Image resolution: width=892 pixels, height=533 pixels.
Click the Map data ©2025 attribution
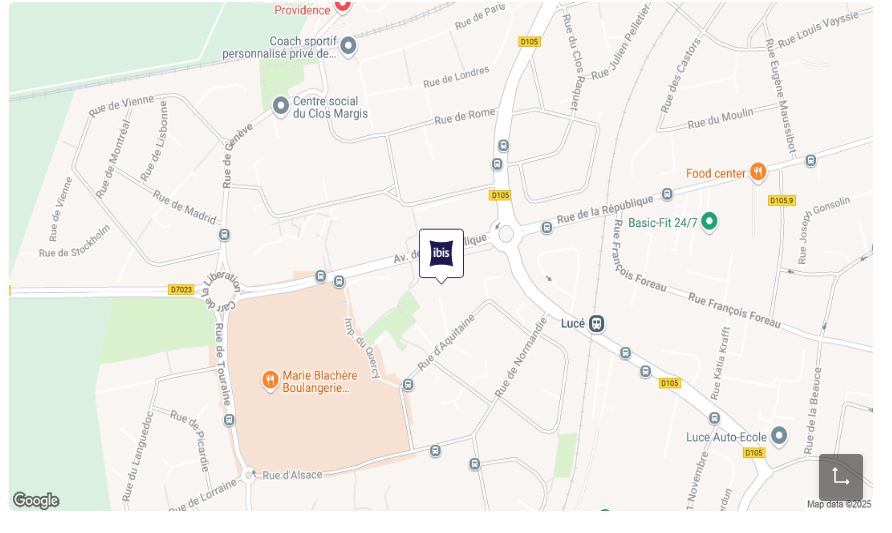(839, 504)
